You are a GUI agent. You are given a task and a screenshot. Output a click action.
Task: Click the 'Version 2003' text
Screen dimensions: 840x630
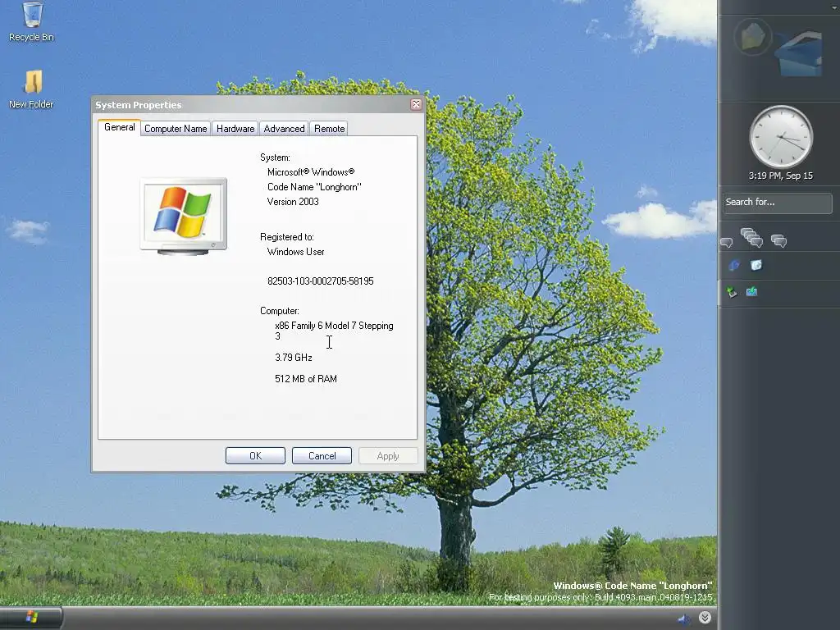pyautogui.click(x=293, y=202)
